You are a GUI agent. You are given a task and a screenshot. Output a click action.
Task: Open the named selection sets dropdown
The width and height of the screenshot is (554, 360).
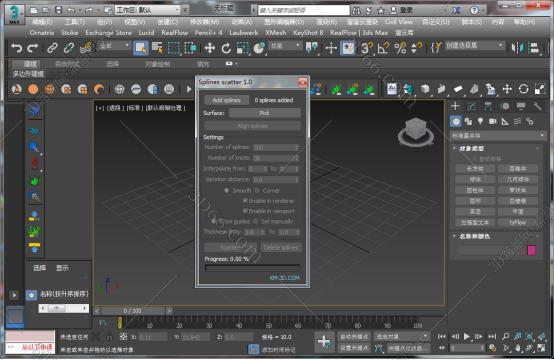[x=475, y=46]
